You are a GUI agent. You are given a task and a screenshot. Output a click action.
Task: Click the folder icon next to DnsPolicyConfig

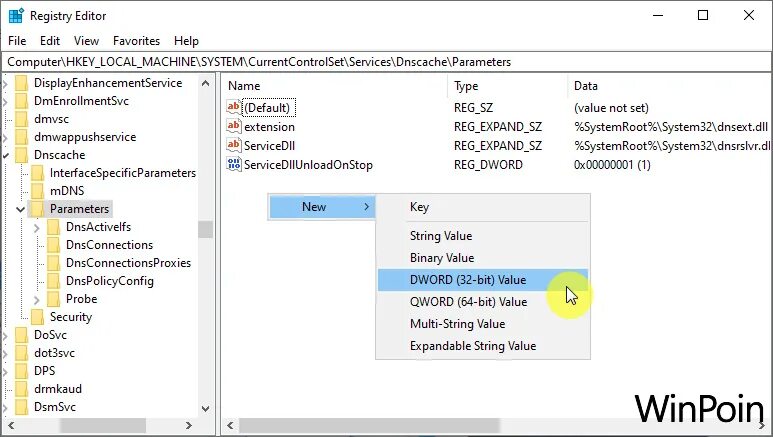(x=55, y=281)
